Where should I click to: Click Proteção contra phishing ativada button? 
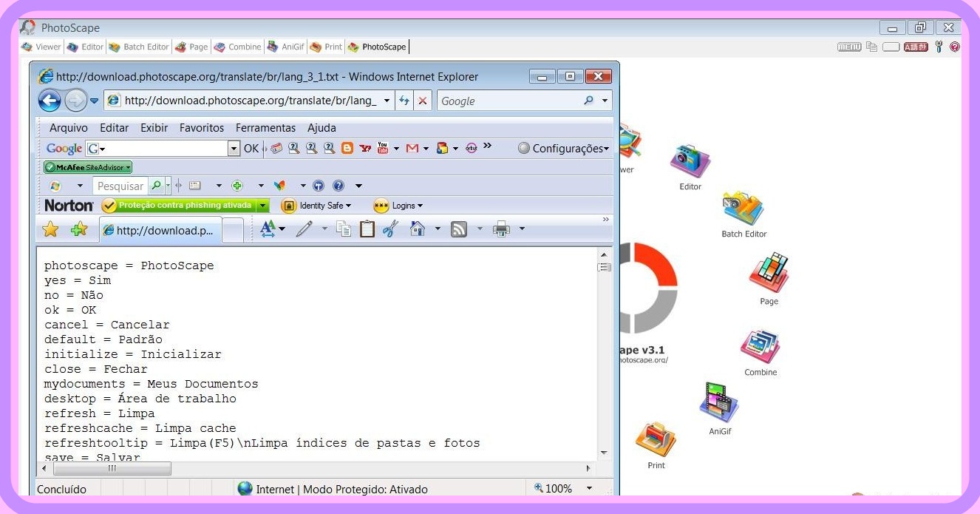pyautogui.click(x=185, y=206)
